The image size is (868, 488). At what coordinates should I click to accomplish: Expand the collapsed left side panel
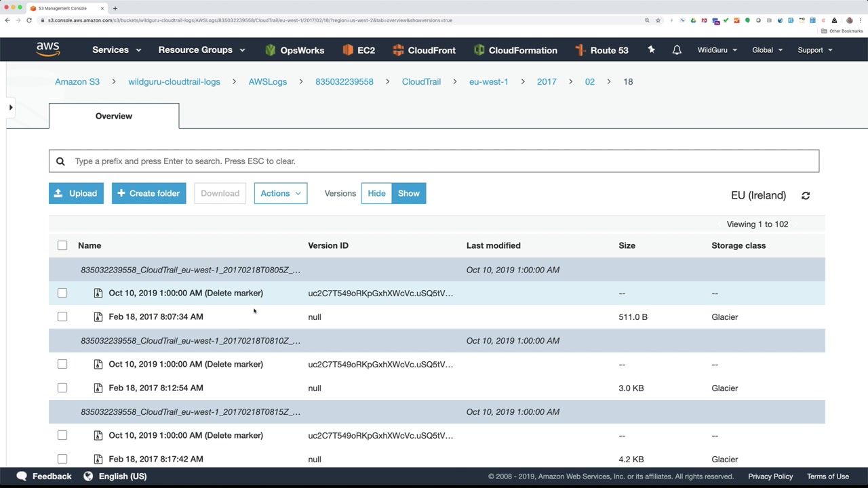[x=11, y=107]
